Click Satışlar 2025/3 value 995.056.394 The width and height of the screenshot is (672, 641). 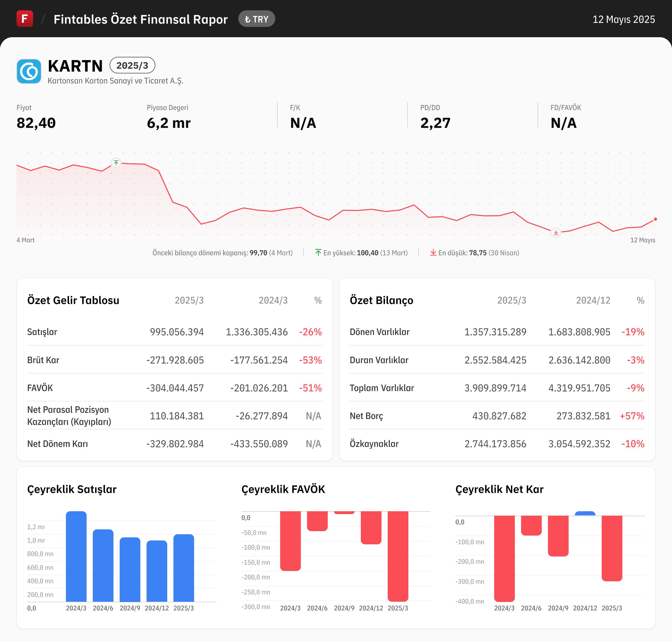(177, 332)
